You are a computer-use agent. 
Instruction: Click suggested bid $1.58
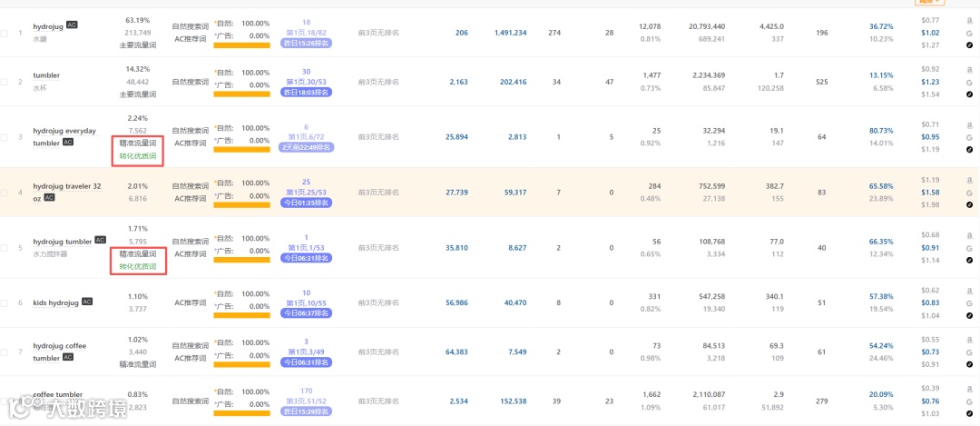point(930,192)
